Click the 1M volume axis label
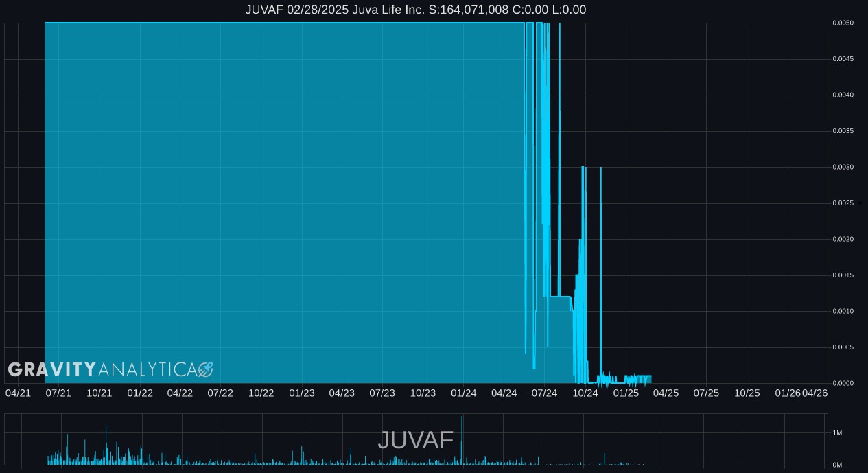The height and width of the screenshot is (473, 868). 837,432
